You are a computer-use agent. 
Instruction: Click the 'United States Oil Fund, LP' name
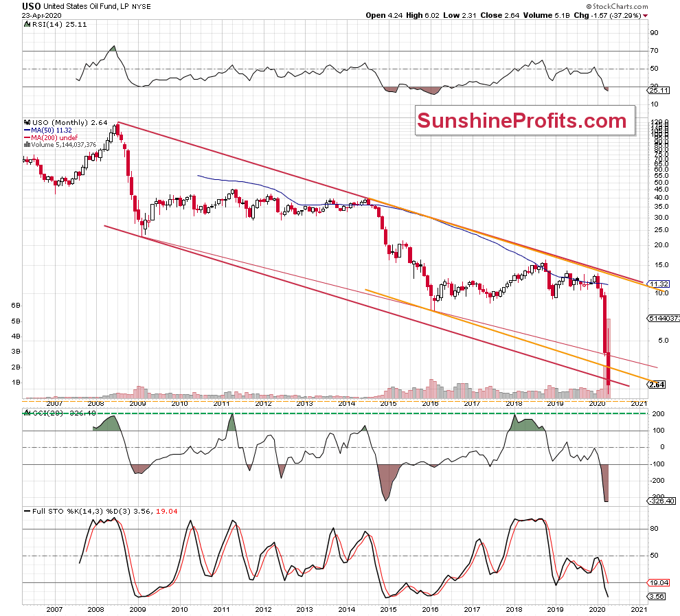(86, 6)
